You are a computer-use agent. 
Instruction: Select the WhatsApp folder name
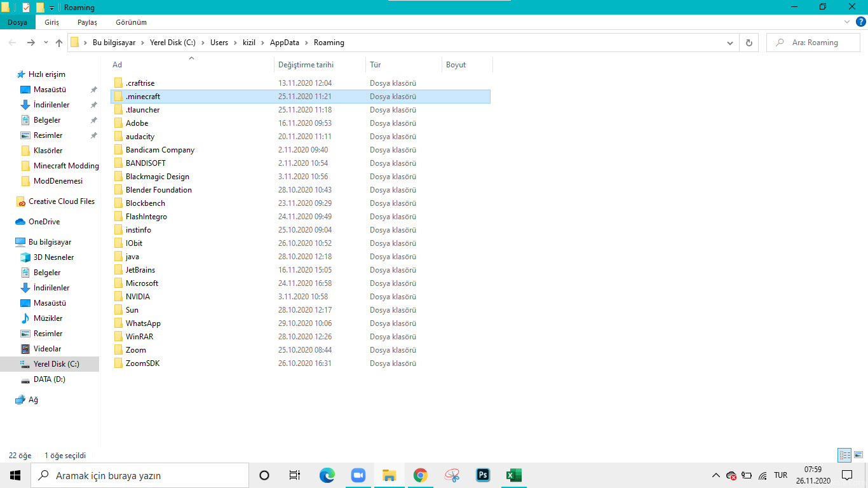[x=143, y=323]
